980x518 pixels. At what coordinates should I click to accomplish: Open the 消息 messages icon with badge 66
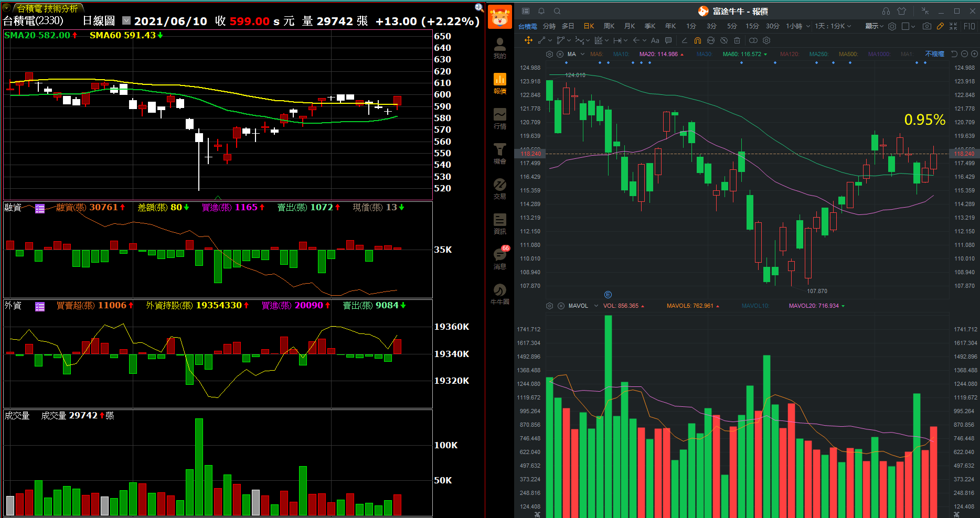tap(499, 258)
